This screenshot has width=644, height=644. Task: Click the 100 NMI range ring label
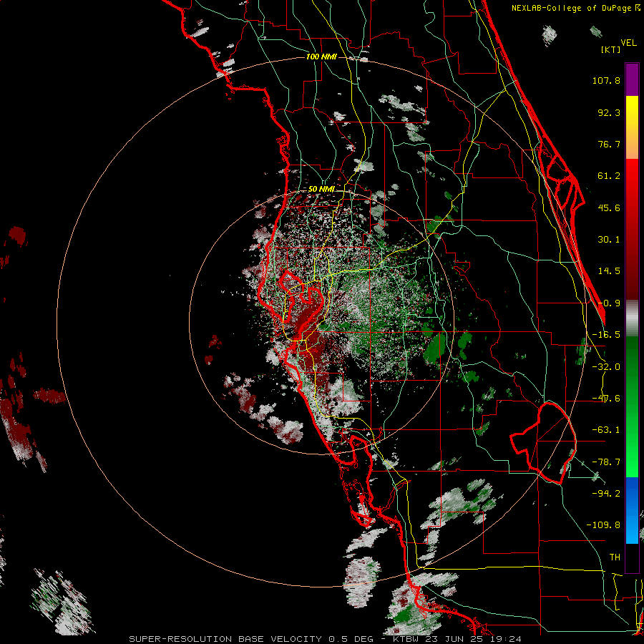point(321,57)
